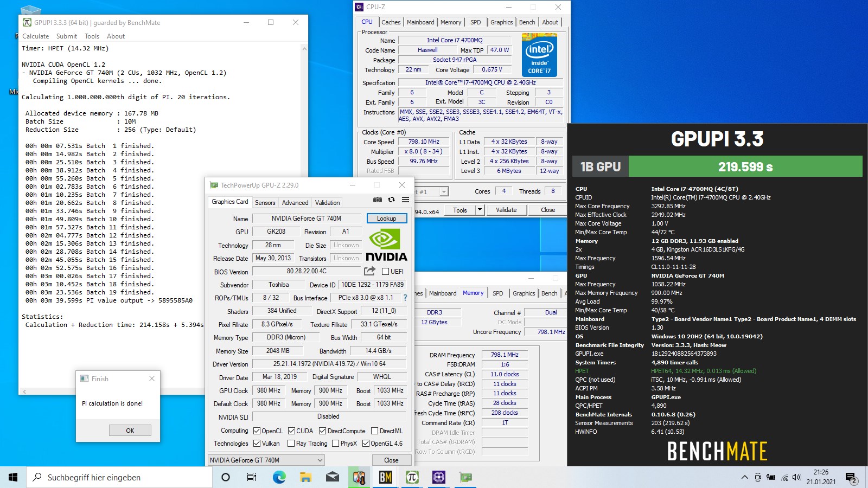
Task: Click the Cortana circle icon on the taskbar
Action: point(226,477)
